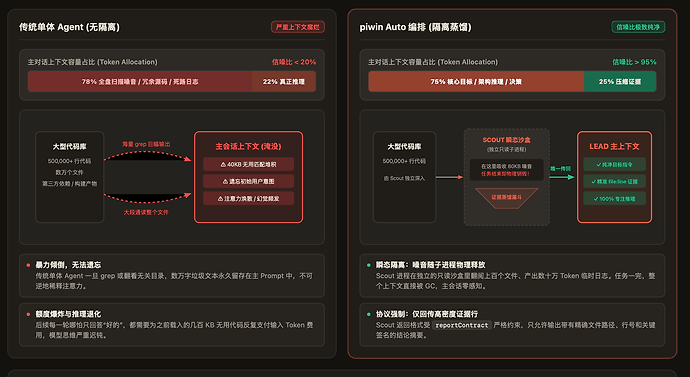690x377 pixels.
Task: Click the 由 Scout 独立深入 line
Action: (404, 178)
